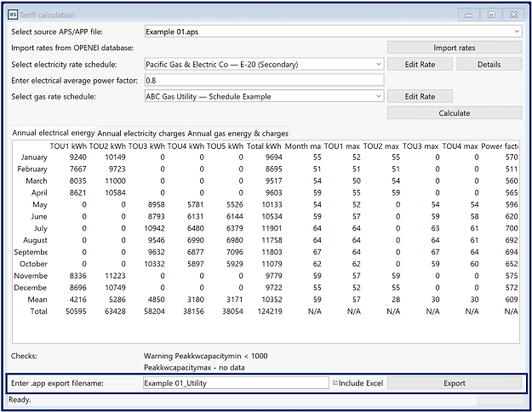Minimize the Tariff calculation window
This screenshot has height=412, width=532.
pos(468,14)
